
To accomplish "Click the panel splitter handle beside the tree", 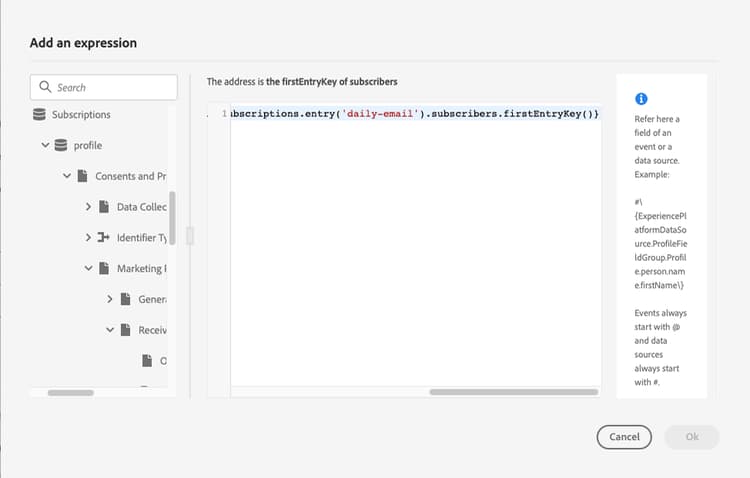I will (x=190, y=236).
